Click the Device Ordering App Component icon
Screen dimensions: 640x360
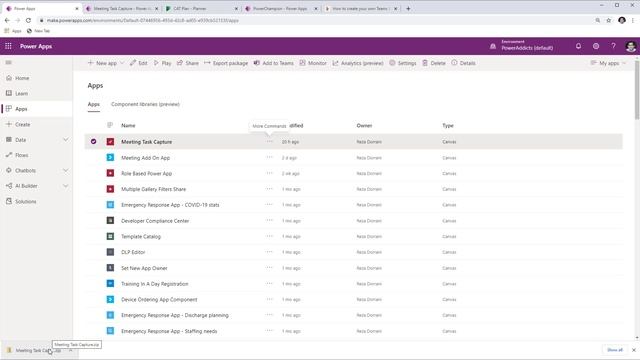tap(110, 300)
